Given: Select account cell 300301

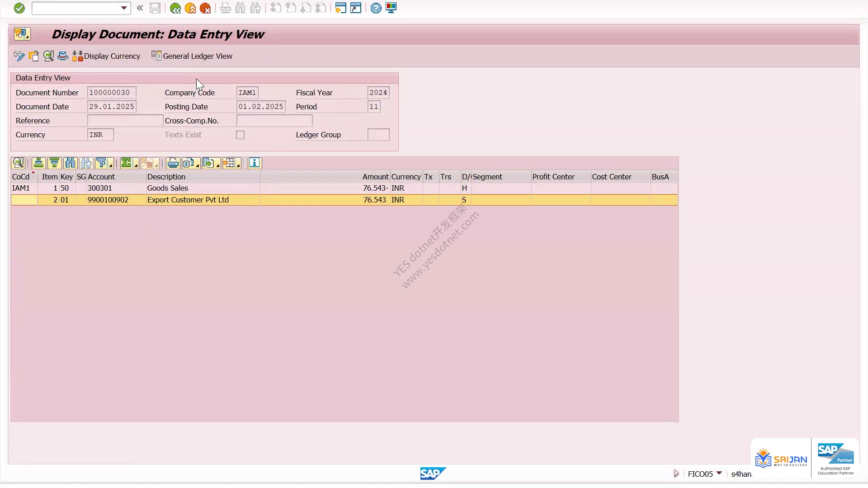Looking at the screenshot, I should tap(116, 188).
